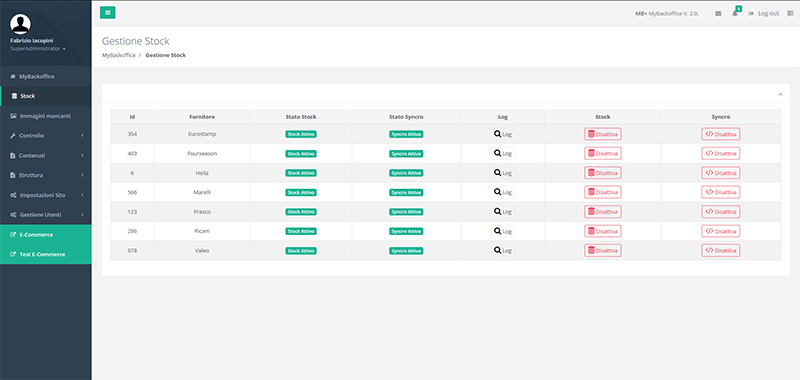800x380 pixels.
Task: Disable Stock for Eurostamp
Action: coord(603,134)
